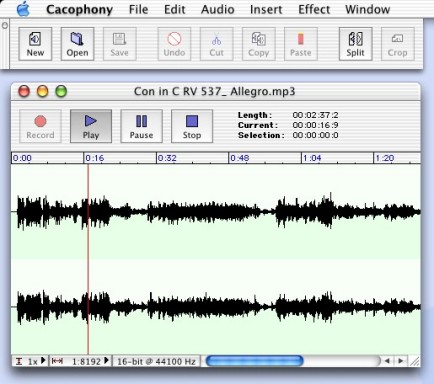Viewport: 434px width, 384px height.
Task: Click the green zoom window button
Action: coord(61,91)
